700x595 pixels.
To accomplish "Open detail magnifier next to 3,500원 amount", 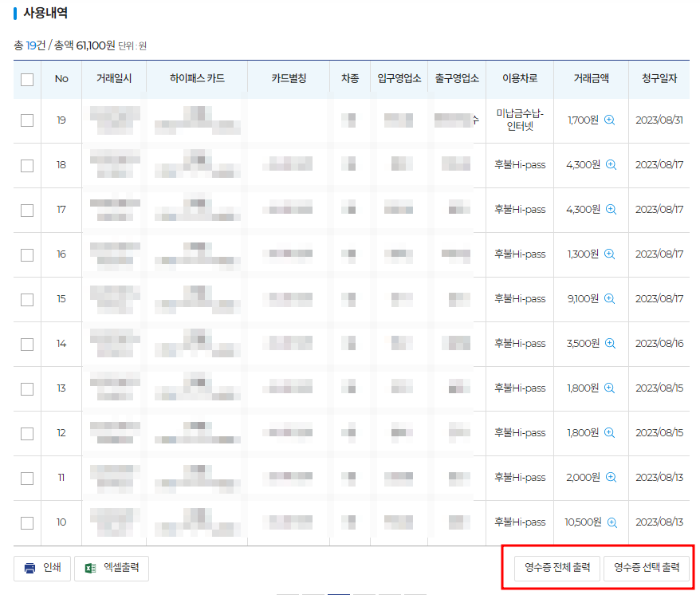I will pyautogui.click(x=612, y=343).
